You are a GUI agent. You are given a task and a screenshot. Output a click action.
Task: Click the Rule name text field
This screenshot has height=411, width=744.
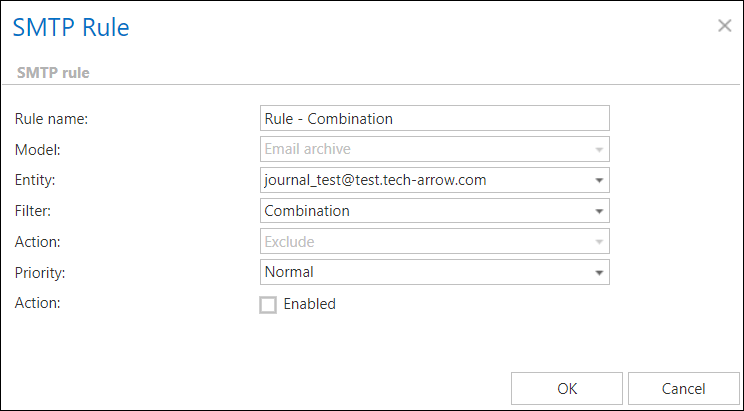(434, 118)
